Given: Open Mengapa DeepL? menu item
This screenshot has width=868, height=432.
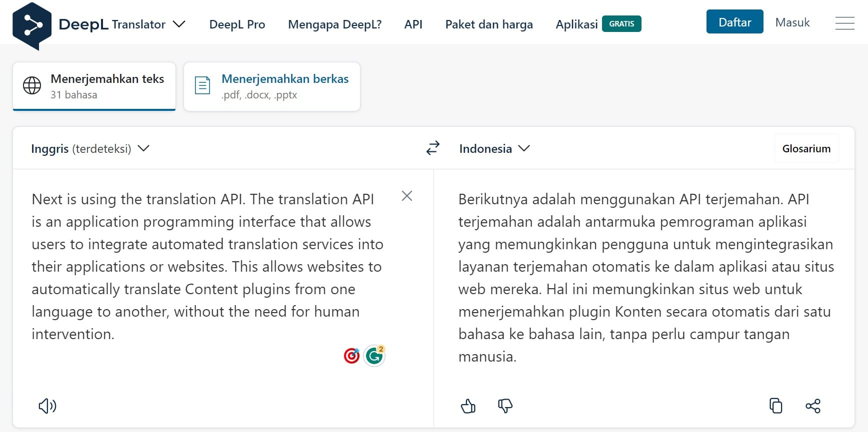Looking at the screenshot, I should 334,24.
